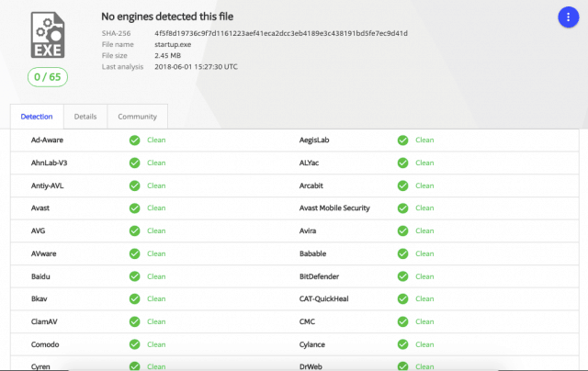Open the blue three-dot options menu
Screen dimensions: 588x371
click(568, 17)
